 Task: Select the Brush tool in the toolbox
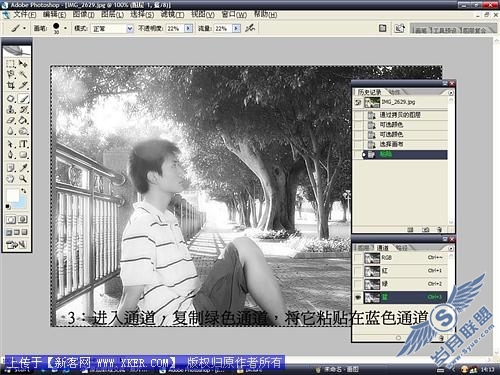[23, 99]
